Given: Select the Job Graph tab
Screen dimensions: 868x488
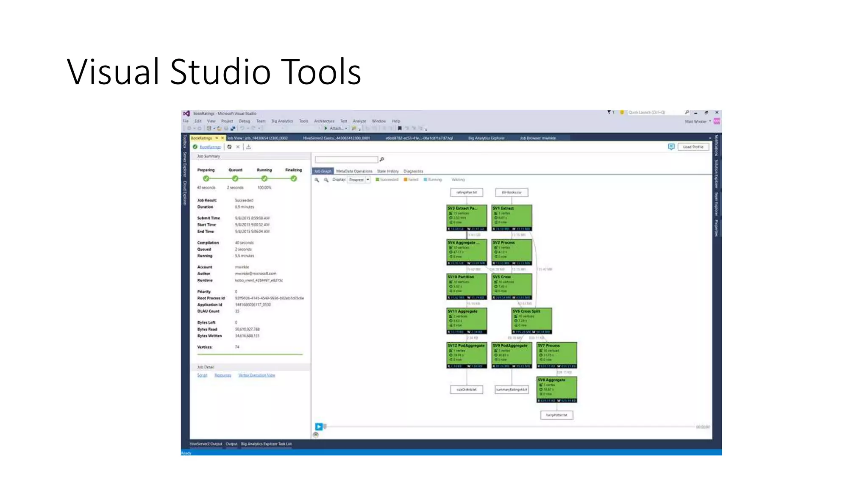Looking at the screenshot, I should pyautogui.click(x=323, y=171).
